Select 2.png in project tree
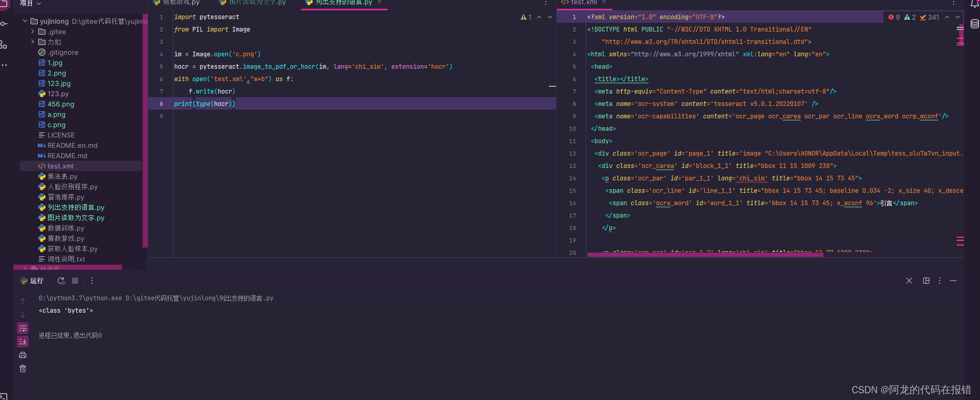This screenshot has width=980, height=400. point(52,73)
